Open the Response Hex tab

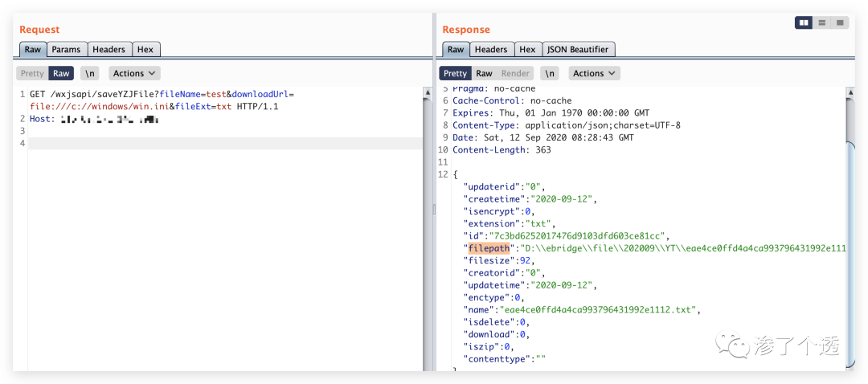(527, 49)
